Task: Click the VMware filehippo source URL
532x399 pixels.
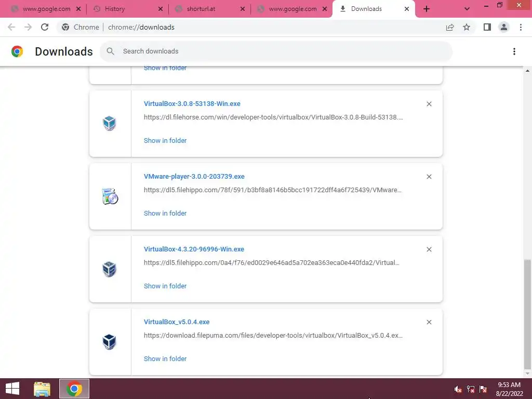Action: point(273,190)
